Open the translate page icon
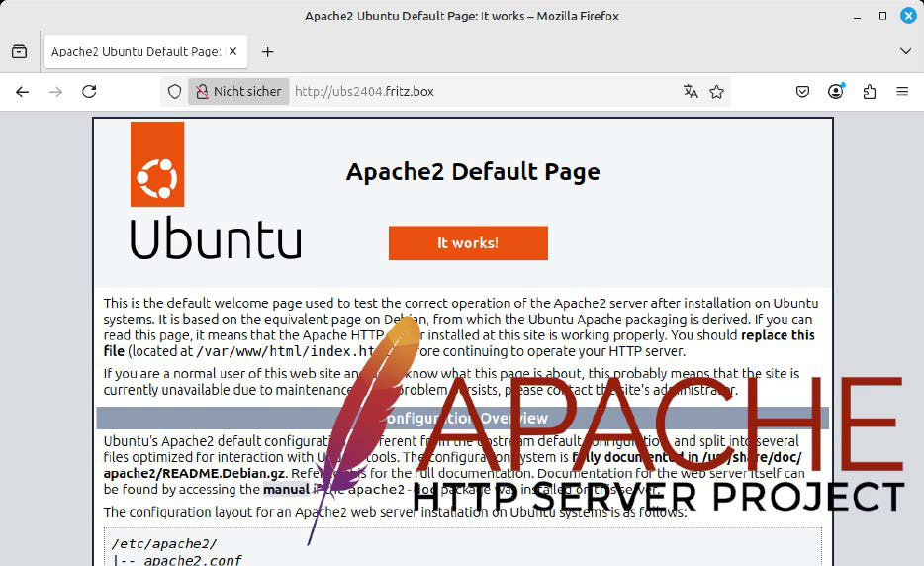The width and height of the screenshot is (924, 566). click(691, 91)
